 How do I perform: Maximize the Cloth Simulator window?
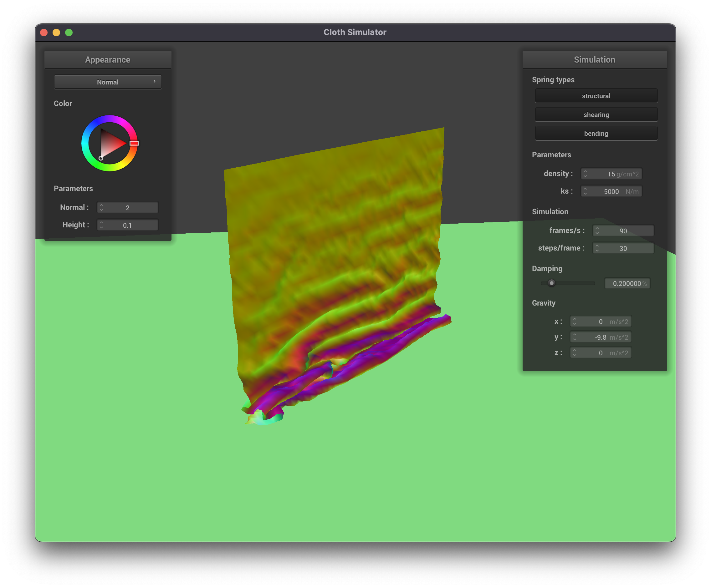[69, 33]
